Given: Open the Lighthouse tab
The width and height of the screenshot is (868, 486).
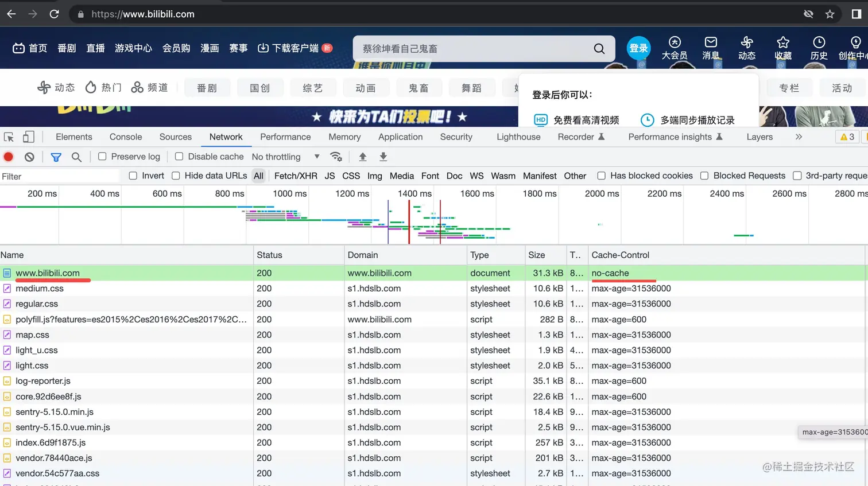Looking at the screenshot, I should pos(518,137).
